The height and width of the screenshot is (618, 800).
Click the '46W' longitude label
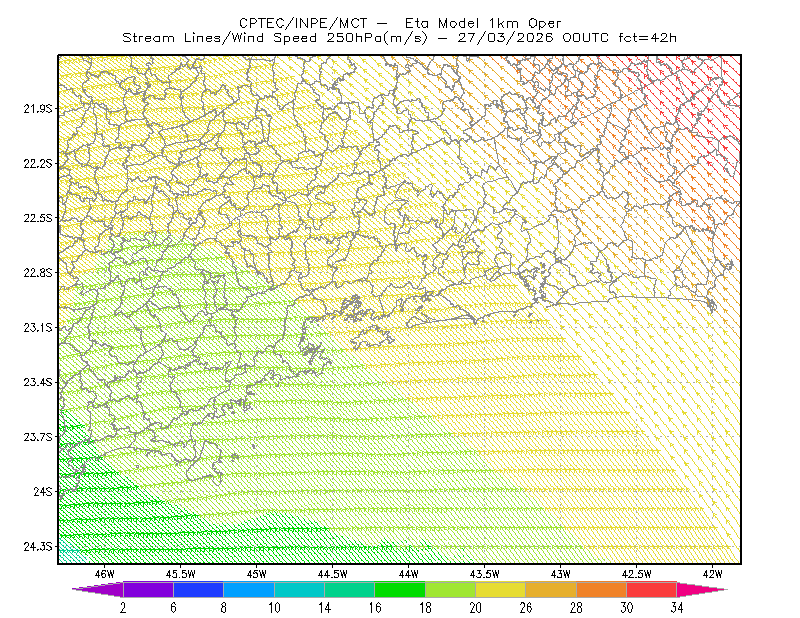tap(105, 574)
